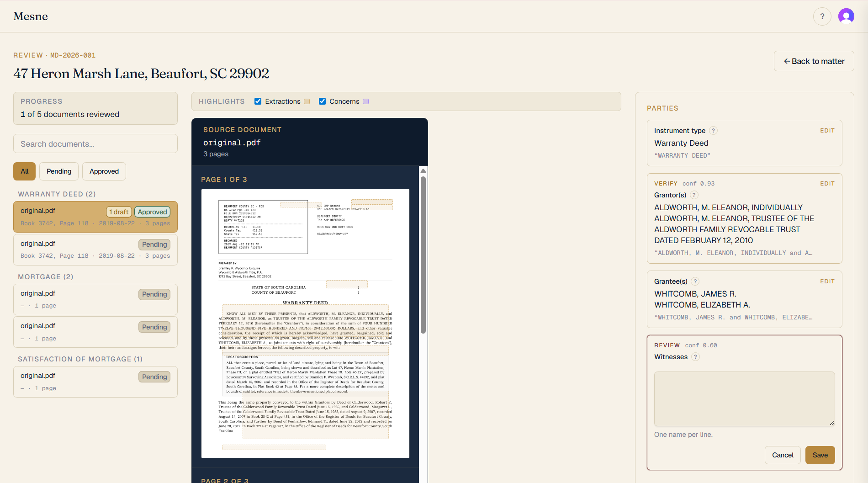Image resolution: width=868 pixels, height=483 pixels.
Task: Save the Witnesses entry
Action: (820, 455)
